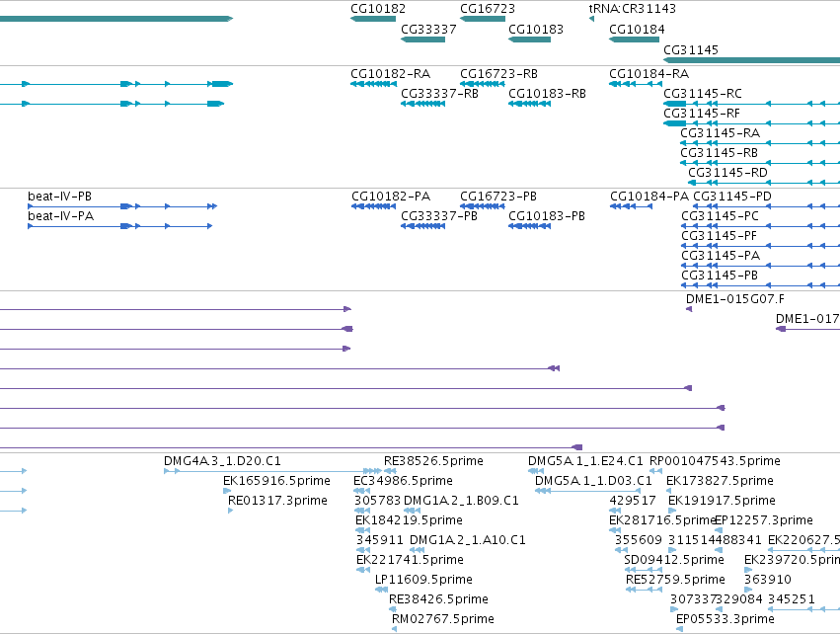Click transcript label "CG10183-RB"
The height and width of the screenshot is (634, 840).
click(x=547, y=94)
